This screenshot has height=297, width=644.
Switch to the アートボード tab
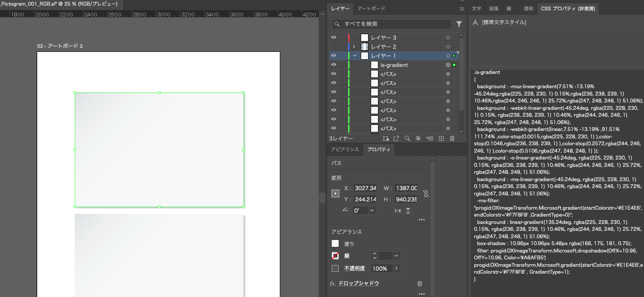coord(372,9)
